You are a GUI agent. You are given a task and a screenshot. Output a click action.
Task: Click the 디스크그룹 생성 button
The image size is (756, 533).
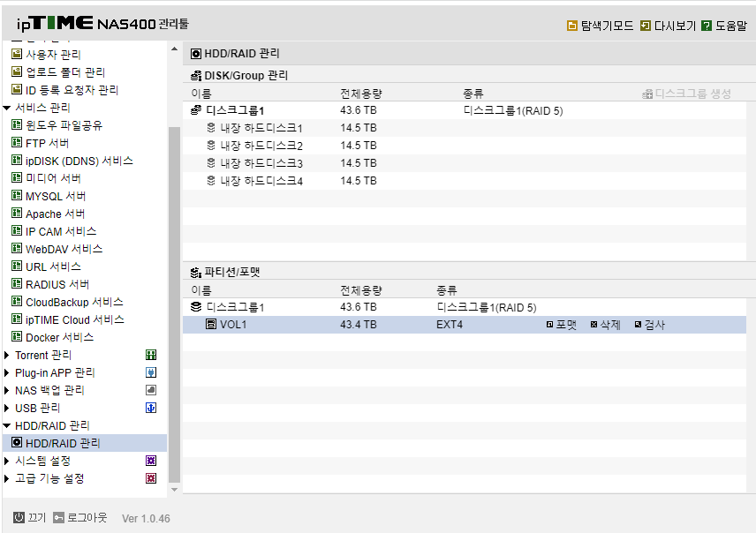coord(686,94)
